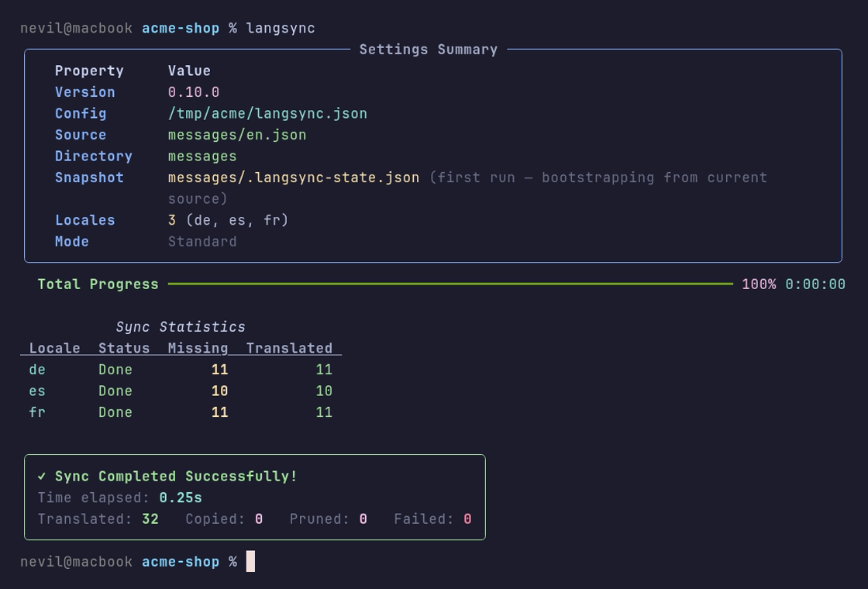Click the typed command 'langsync'

pos(281,28)
